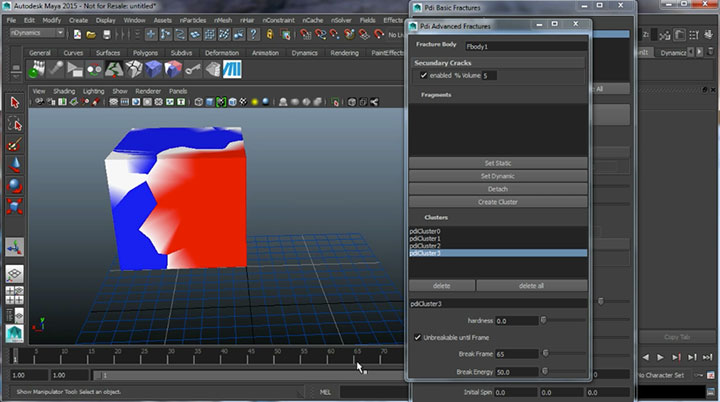
Task: Open viewport Renderer menu
Action: (x=148, y=91)
